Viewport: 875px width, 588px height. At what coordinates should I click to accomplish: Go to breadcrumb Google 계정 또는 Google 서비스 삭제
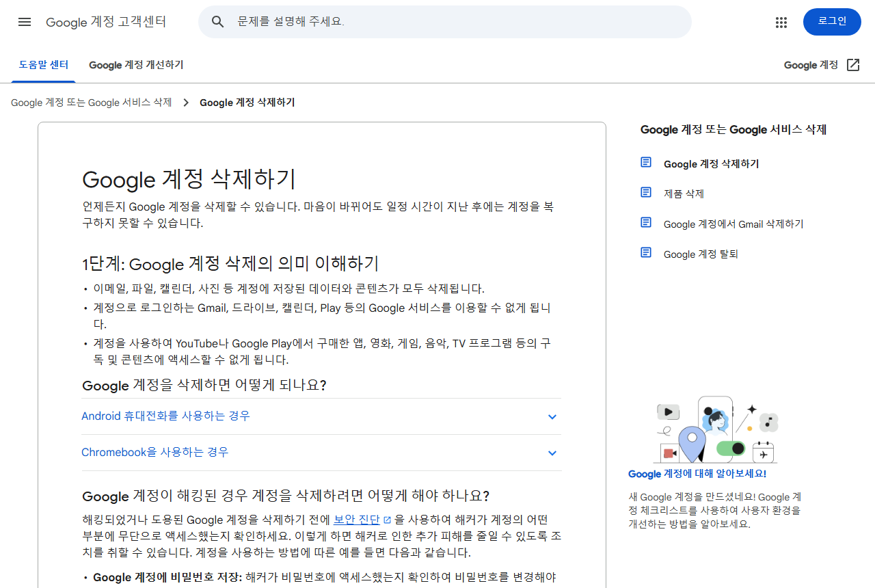click(92, 103)
